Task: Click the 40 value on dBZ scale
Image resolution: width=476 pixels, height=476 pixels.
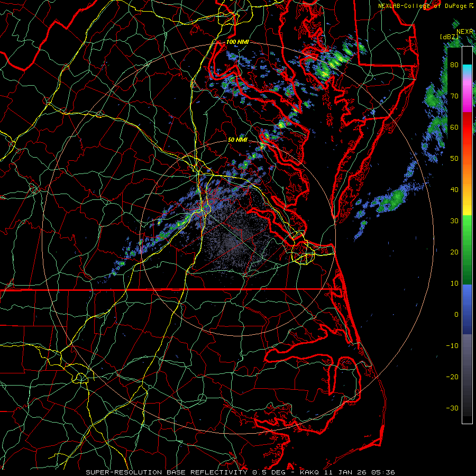Action: coord(454,190)
